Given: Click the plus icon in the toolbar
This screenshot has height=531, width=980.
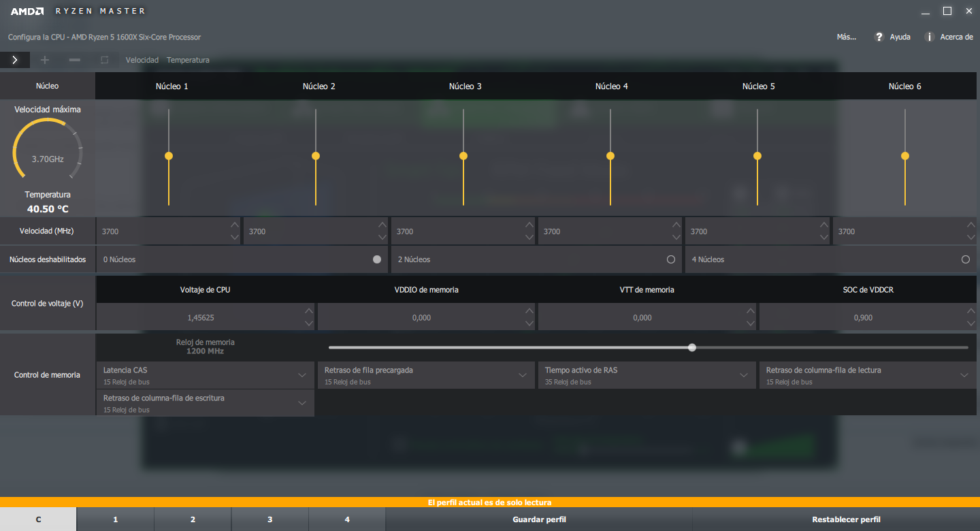Looking at the screenshot, I should (45, 60).
